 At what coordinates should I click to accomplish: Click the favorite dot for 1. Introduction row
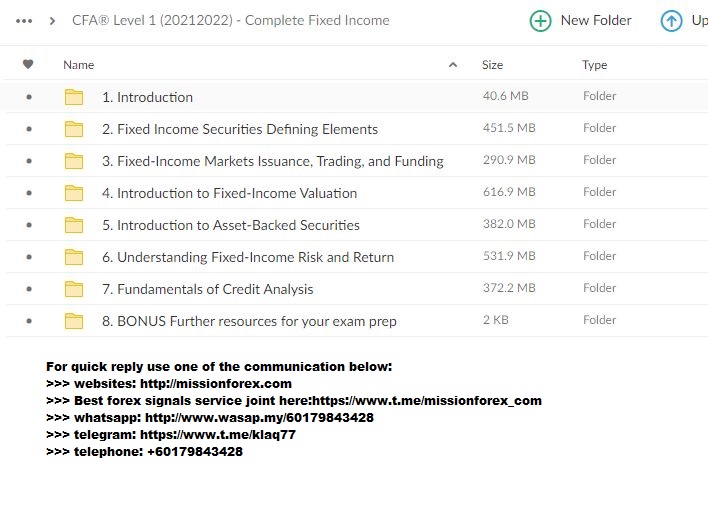[29, 97]
